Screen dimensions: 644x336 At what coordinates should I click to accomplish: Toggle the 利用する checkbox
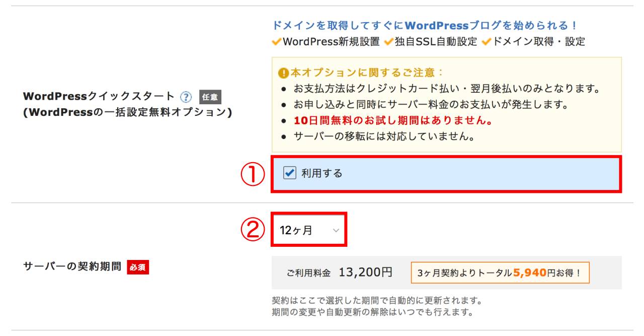pyautogui.click(x=290, y=173)
